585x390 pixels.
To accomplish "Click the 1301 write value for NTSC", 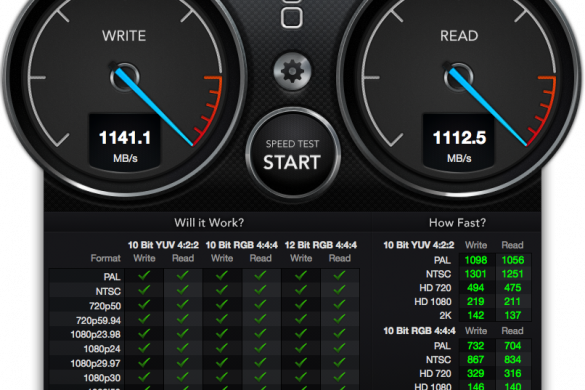I will [x=475, y=274].
